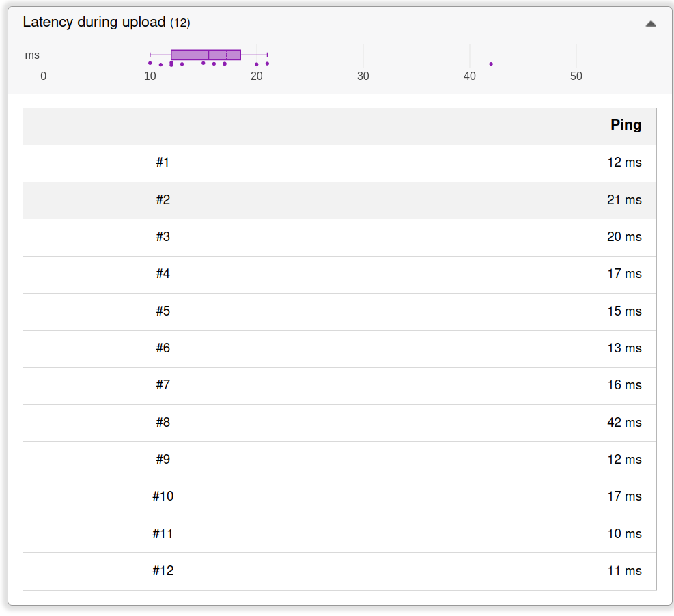The width and height of the screenshot is (674, 616).
Task: Click the outlier dot near 42 ms
Action: coord(491,64)
